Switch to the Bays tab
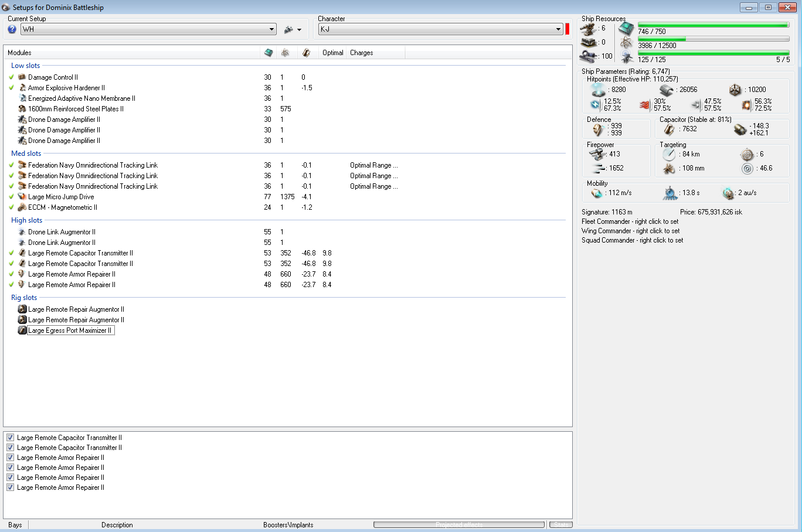Viewport: 802px width, 532px height. click(x=15, y=525)
